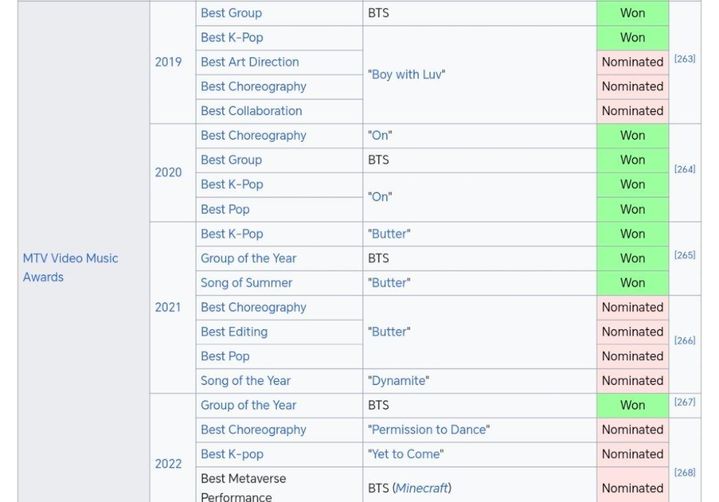Jump to citation [264]
The width and height of the screenshot is (719, 502).
(685, 169)
